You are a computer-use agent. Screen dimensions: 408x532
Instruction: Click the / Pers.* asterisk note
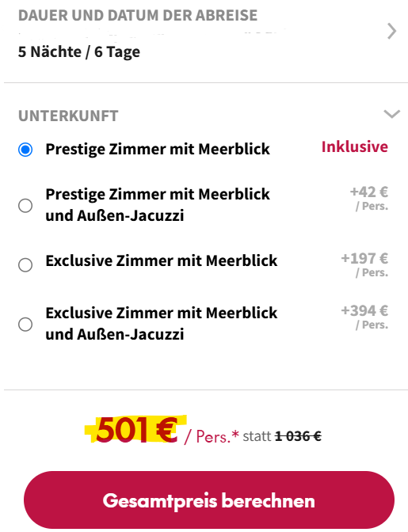point(212,437)
